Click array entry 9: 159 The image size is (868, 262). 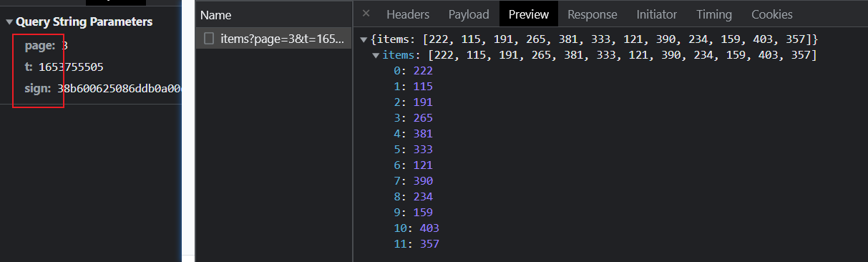[413, 213]
